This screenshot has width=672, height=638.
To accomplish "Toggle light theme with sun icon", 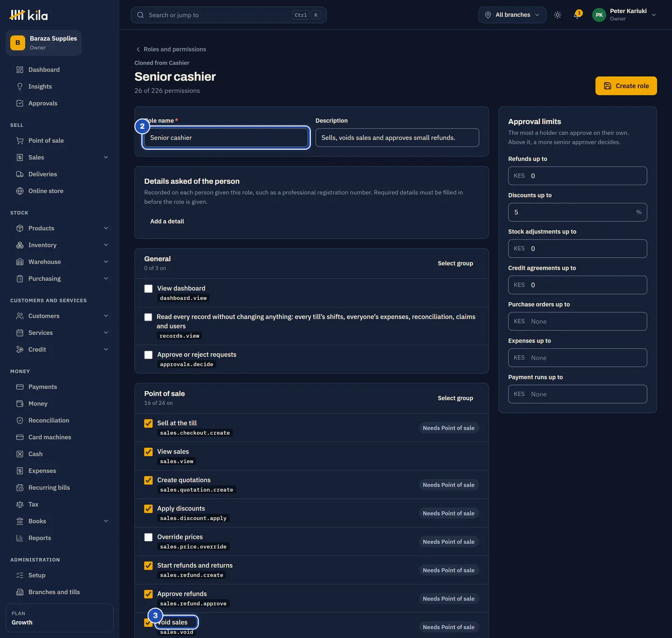I will (558, 15).
